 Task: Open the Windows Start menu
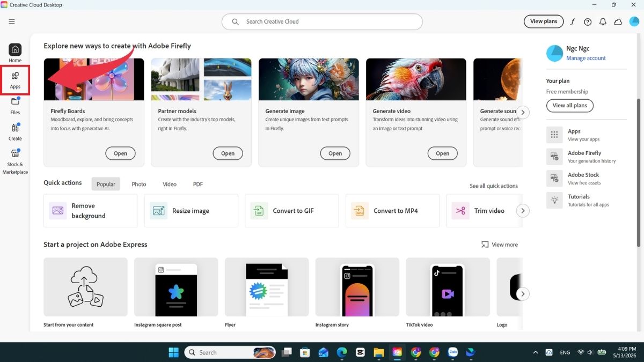point(174,352)
